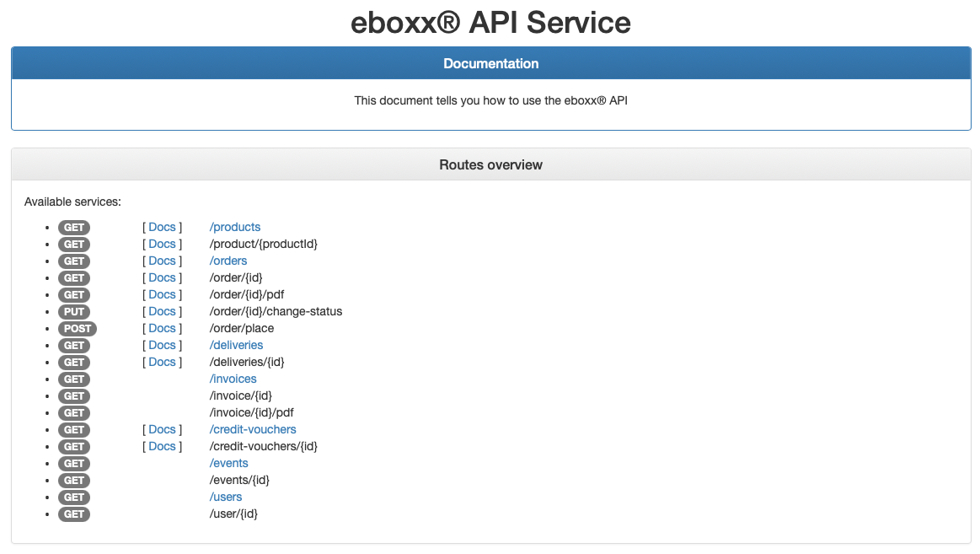Screen dimensions: 980x554
Task: Open Docs link for /products route
Action: point(162,227)
